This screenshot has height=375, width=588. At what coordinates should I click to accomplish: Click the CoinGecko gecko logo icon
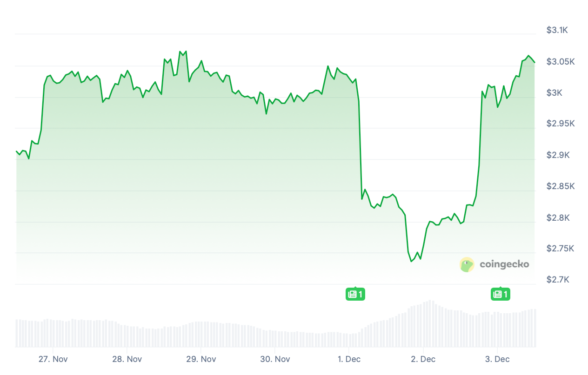467,264
